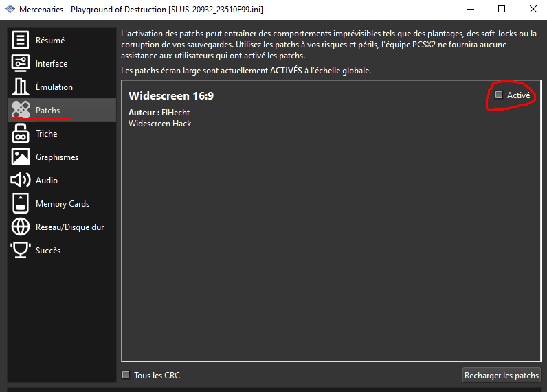Click the Activé label text
Viewport: 547px width, 392px height.
(518, 95)
